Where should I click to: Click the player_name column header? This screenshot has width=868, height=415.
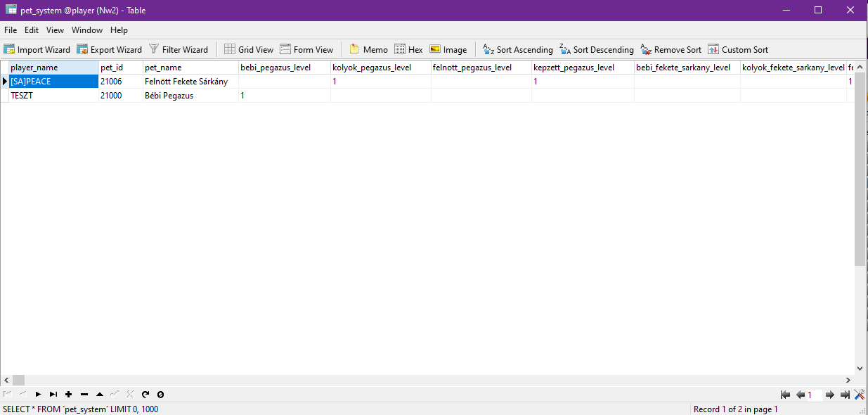pyautogui.click(x=53, y=68)
